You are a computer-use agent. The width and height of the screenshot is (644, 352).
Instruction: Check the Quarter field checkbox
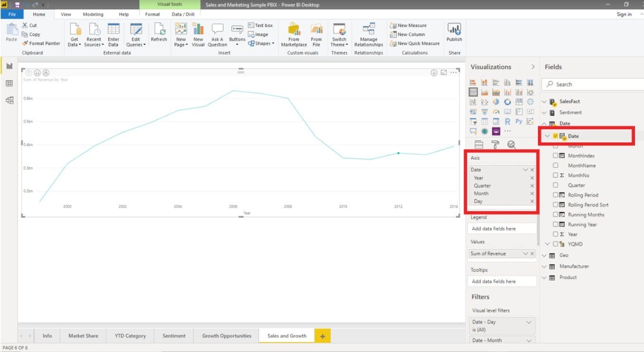[555, 185]
